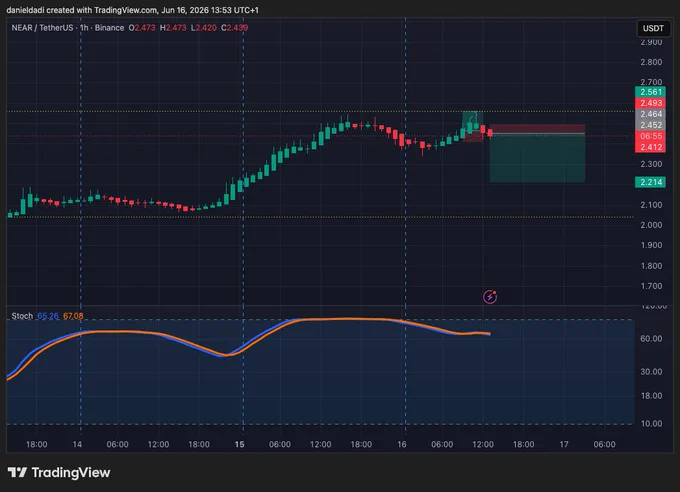Click the date label 17 on time axis
This screenshot has width=680, height=492.
tap(564, 444)
